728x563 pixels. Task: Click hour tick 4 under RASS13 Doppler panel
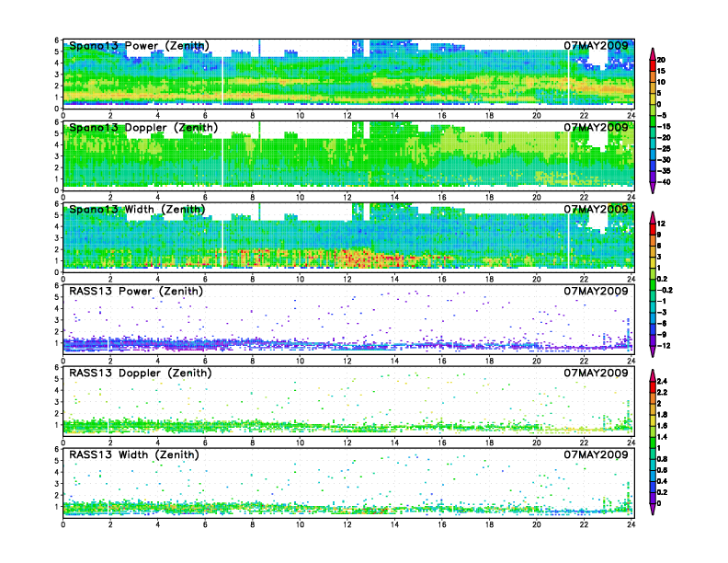158,442
